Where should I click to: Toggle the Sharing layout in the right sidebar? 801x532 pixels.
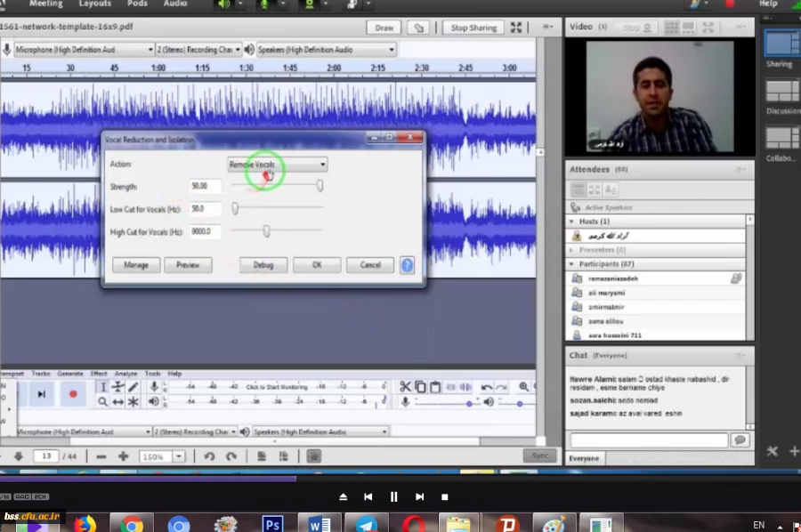click(782, 43)
